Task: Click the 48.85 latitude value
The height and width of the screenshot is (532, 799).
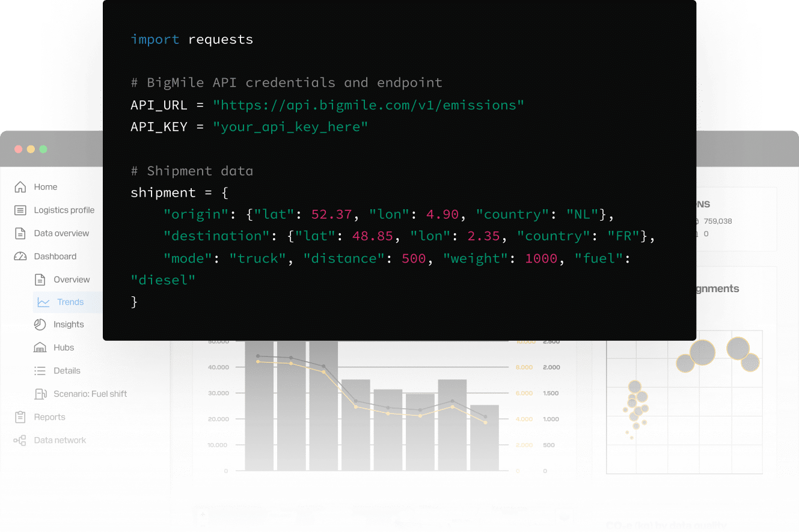Action: [372, 236]
